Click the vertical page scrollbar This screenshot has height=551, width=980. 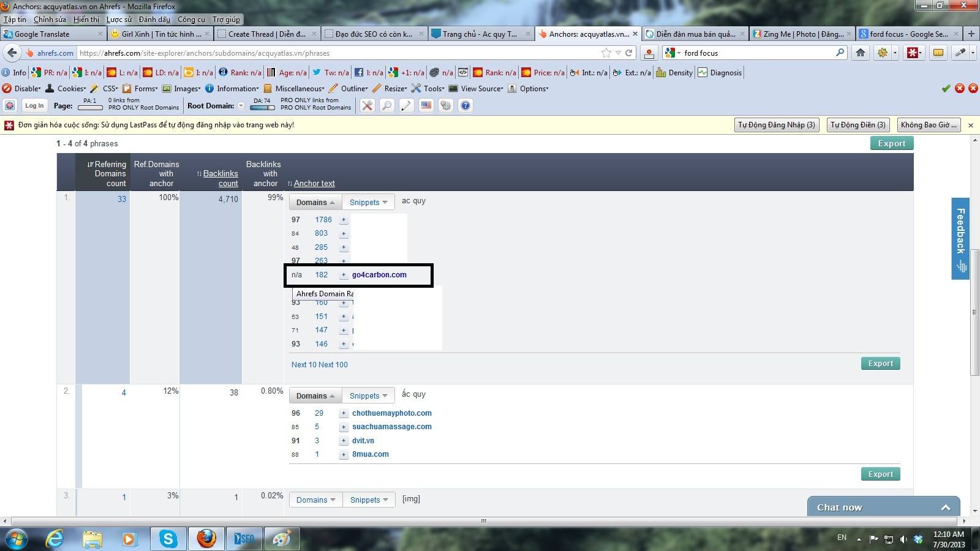974,312
